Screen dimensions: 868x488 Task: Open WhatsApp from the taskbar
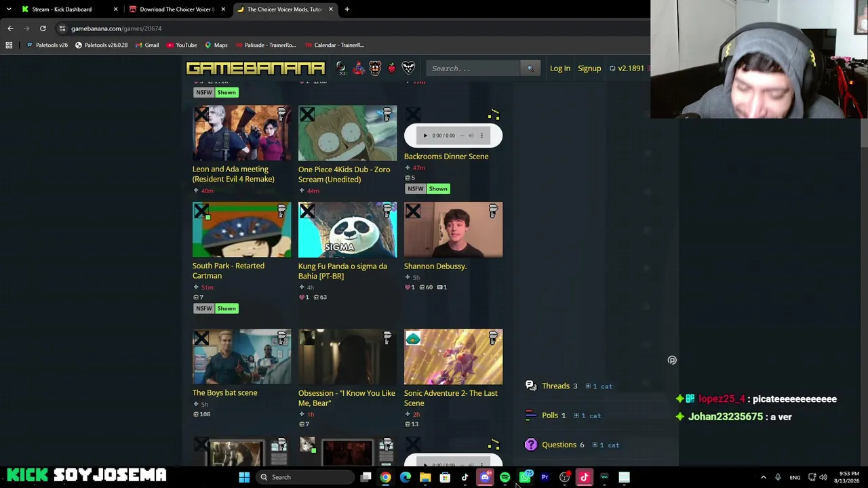coord(525,477)
